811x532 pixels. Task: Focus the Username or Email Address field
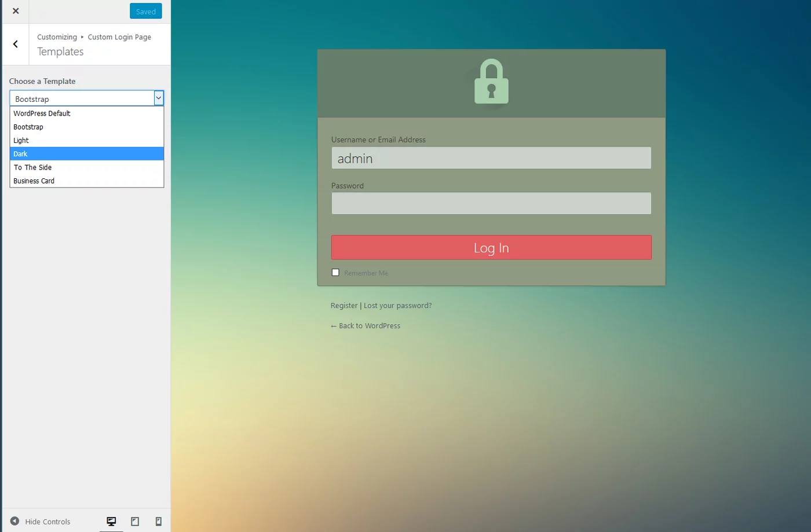point(491,157)
